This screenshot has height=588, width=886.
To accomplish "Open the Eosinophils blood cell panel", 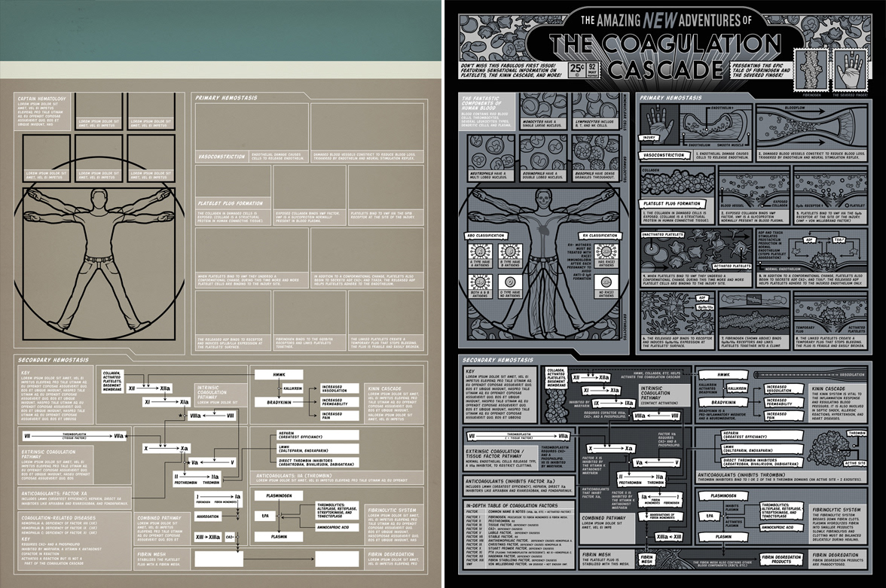I will (x=544, y=157).
